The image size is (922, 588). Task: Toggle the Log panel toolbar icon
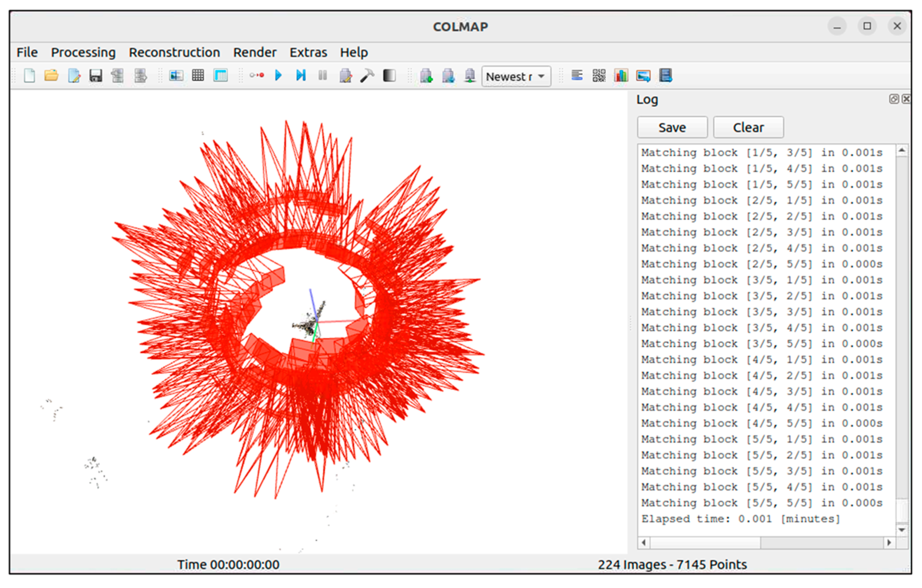(577, 75)
